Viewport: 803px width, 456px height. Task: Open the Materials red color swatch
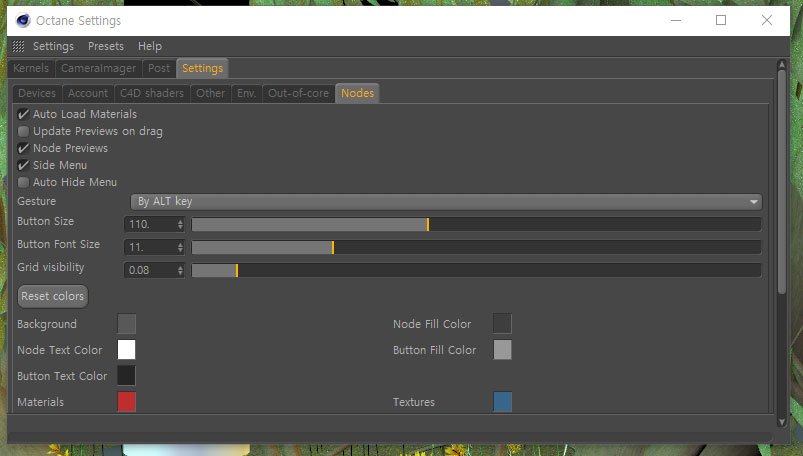pos(126,402)
